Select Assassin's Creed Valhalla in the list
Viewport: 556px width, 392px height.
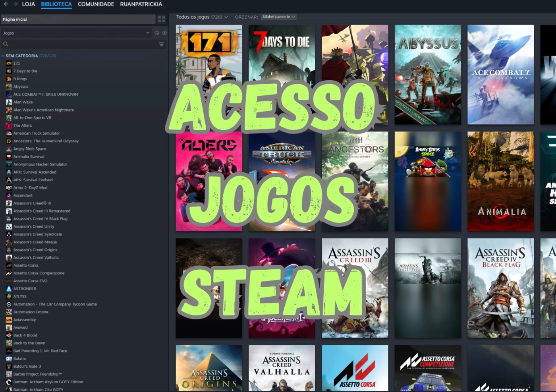point(36,258)
